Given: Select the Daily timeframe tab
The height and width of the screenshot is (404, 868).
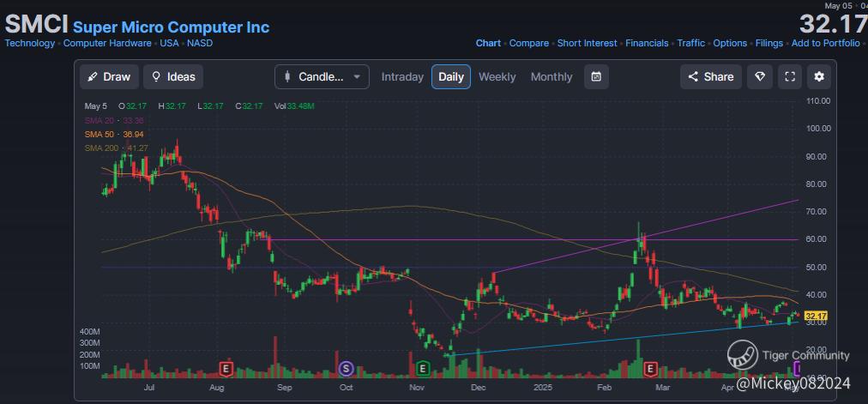Looking at the screenshot, I should (451, 77).
